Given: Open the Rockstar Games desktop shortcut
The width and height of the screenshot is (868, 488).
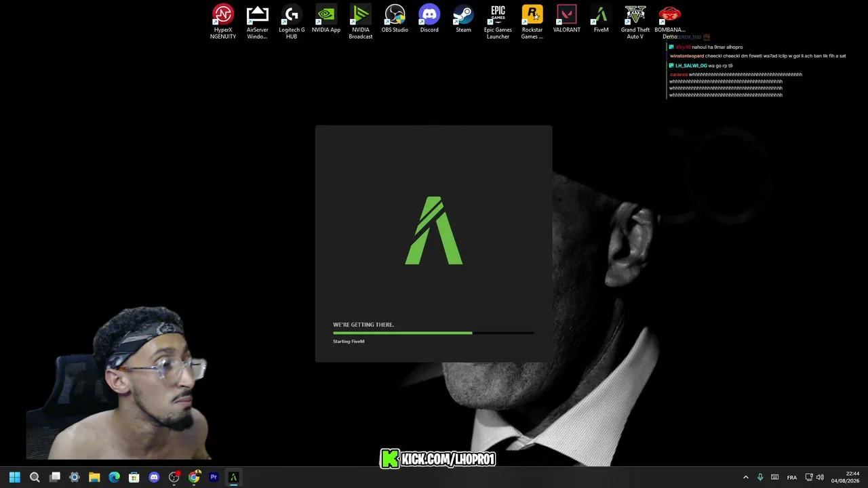Looking at the screenshot, I should pyautogui.click(x=532, y=22).
